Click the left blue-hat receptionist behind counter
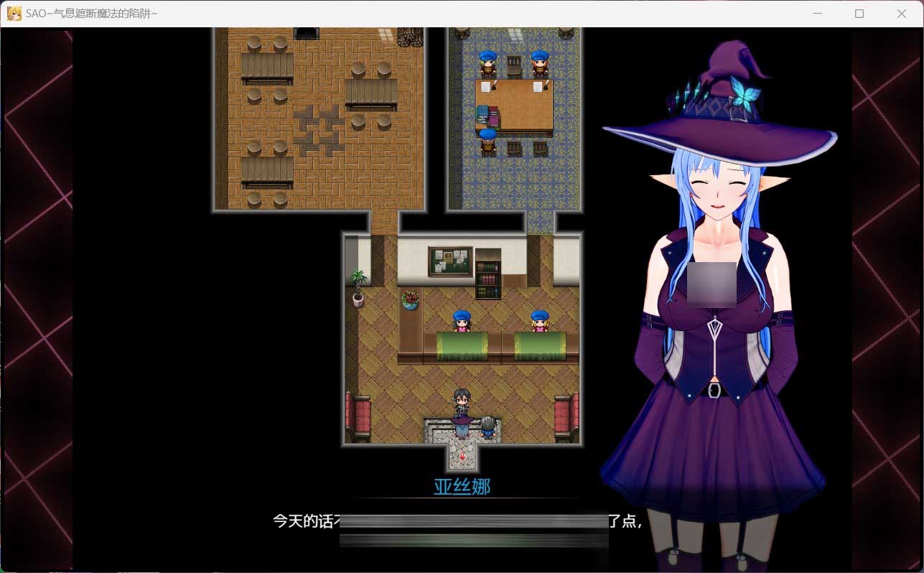 [462, 321]
